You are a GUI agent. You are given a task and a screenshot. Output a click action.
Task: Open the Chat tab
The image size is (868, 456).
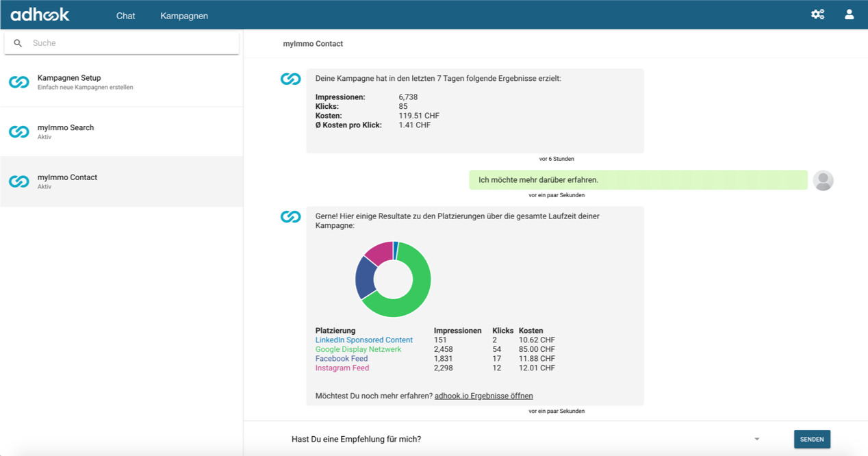click(x=125, y=16)
